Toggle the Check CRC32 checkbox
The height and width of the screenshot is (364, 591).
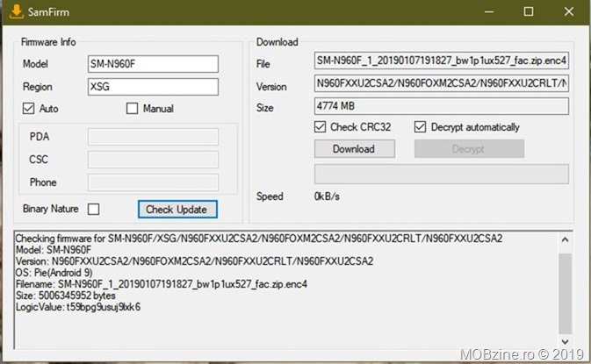[x=320, y=127]
